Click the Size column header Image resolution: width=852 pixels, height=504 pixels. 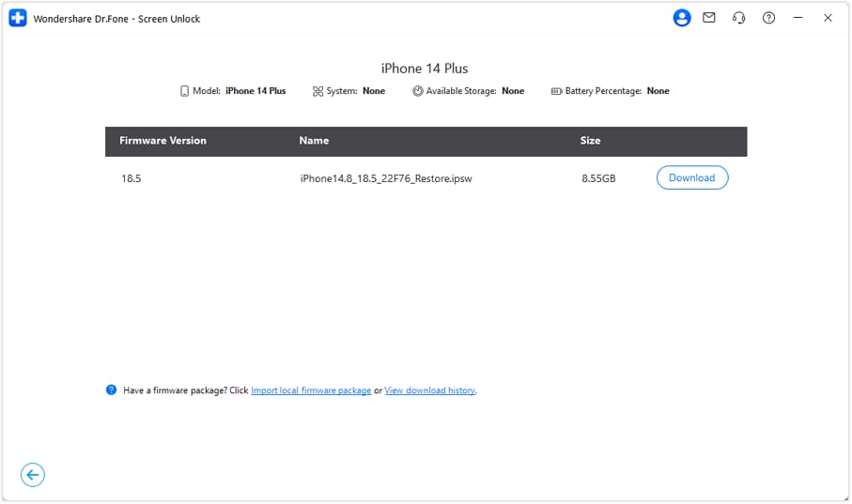(590, 141)
